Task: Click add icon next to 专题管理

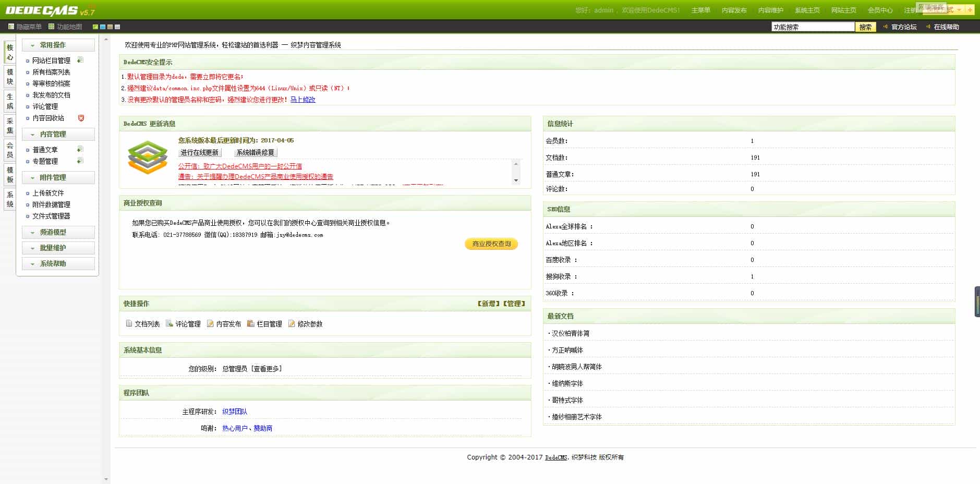Action: coord(80,161)
